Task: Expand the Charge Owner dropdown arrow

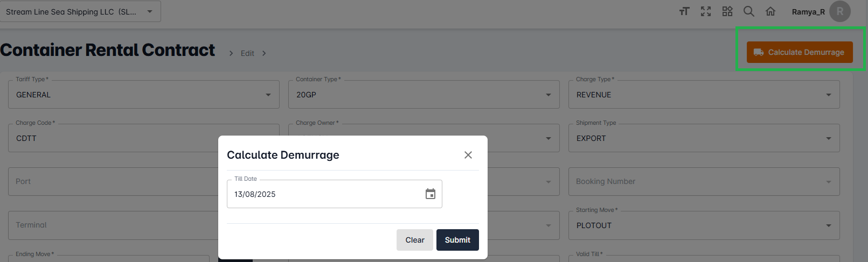Action: [548, 138]
